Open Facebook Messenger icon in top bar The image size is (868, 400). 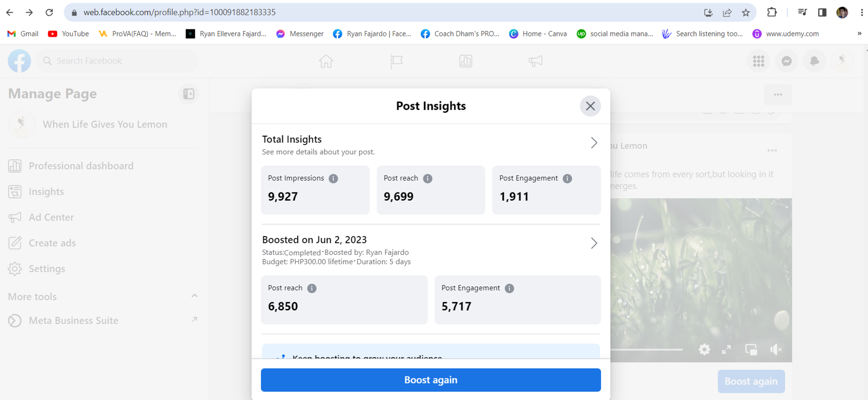[787, 61]
